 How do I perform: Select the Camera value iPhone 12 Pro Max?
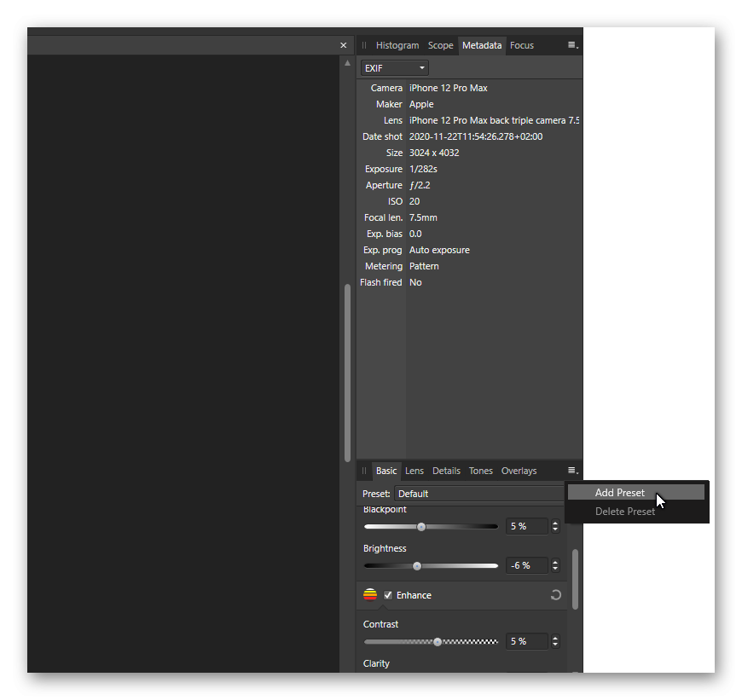(448, 88)
